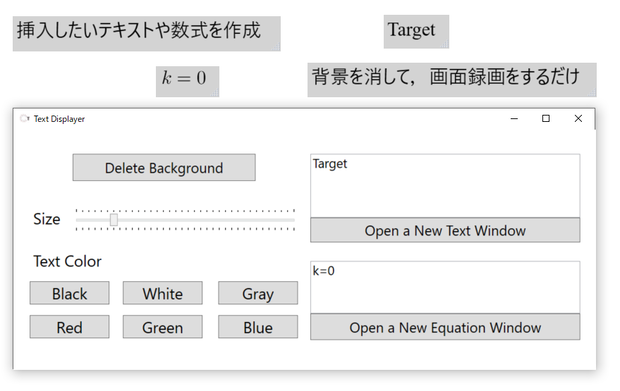The height and width of the screenshot is (391, 620).
Task: Click the Delete Background button
Action: (x=164, y=168)
